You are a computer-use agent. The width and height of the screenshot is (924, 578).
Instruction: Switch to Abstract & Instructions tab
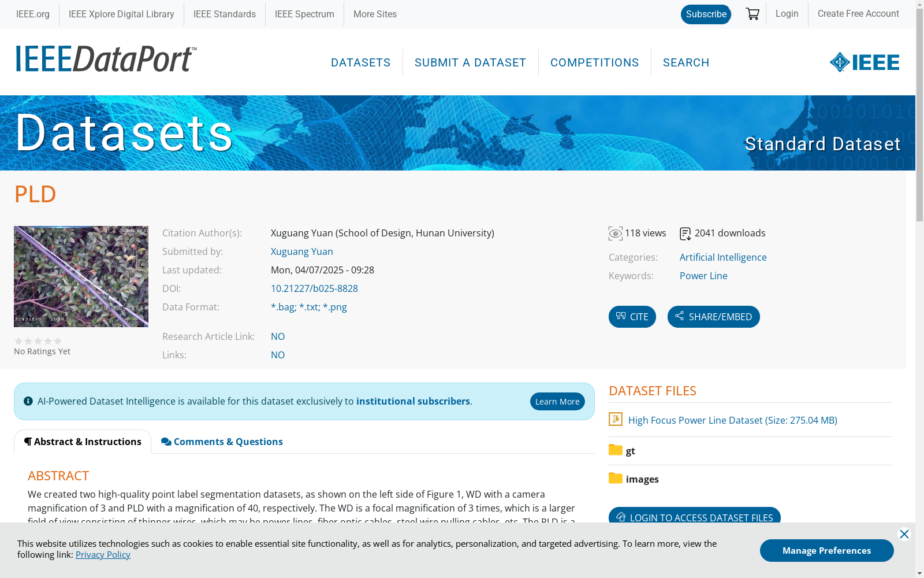point(83,442)
